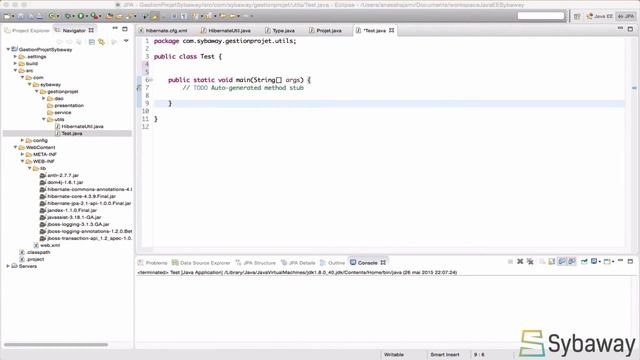Image resolution: width=640 pixels, height=360 pixels.
Task: Toggle Scroll Lock in the Console
Action: (551, 262)
